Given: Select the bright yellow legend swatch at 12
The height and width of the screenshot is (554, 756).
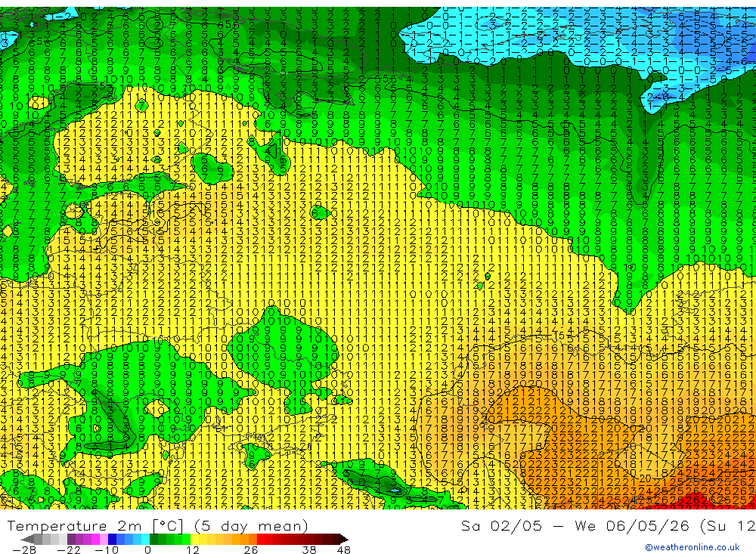Looking at the screenshot, I should (x=194, y=540).
